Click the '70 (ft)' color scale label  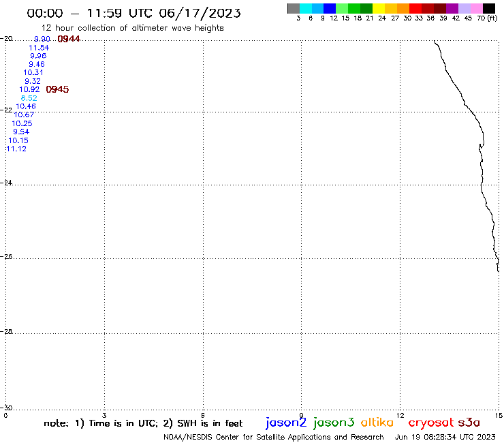point(487,18)
